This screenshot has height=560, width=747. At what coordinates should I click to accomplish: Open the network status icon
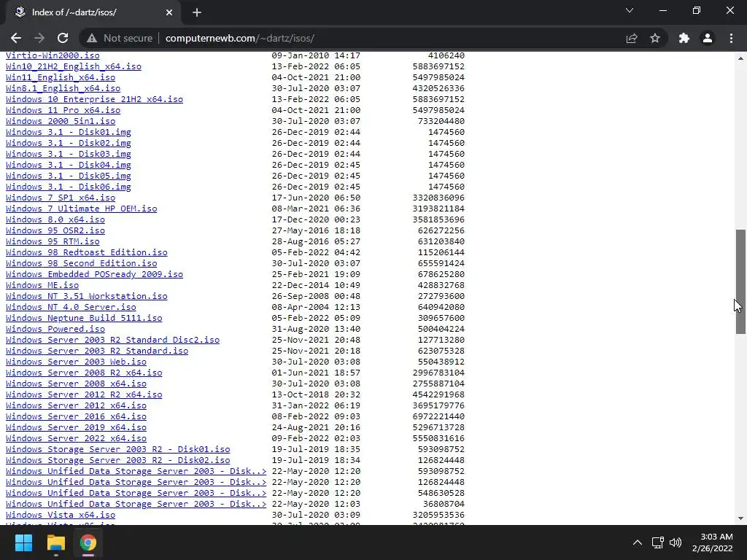[x=658, y=542]
